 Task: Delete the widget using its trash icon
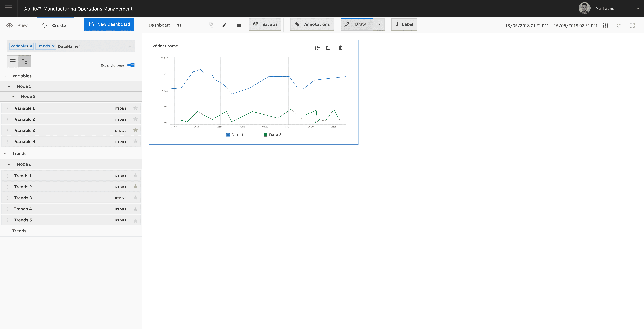pos(340,48)
